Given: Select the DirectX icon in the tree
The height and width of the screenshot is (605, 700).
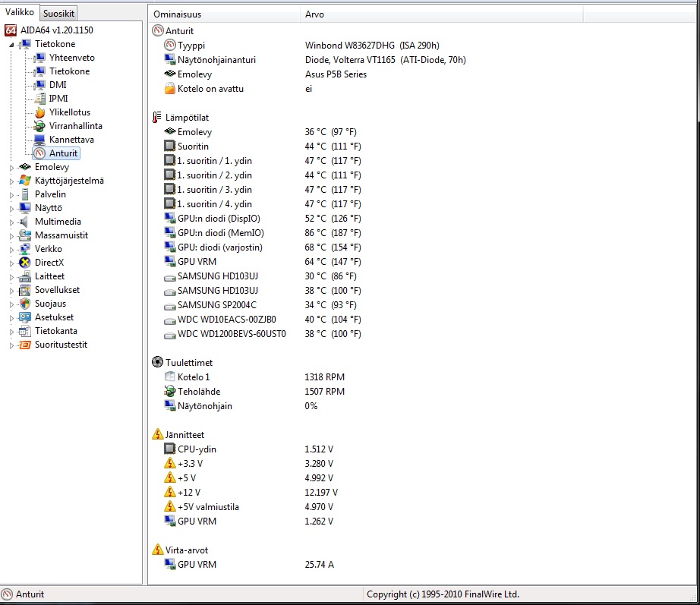Looking at the screenshot, I should point(25,263).
